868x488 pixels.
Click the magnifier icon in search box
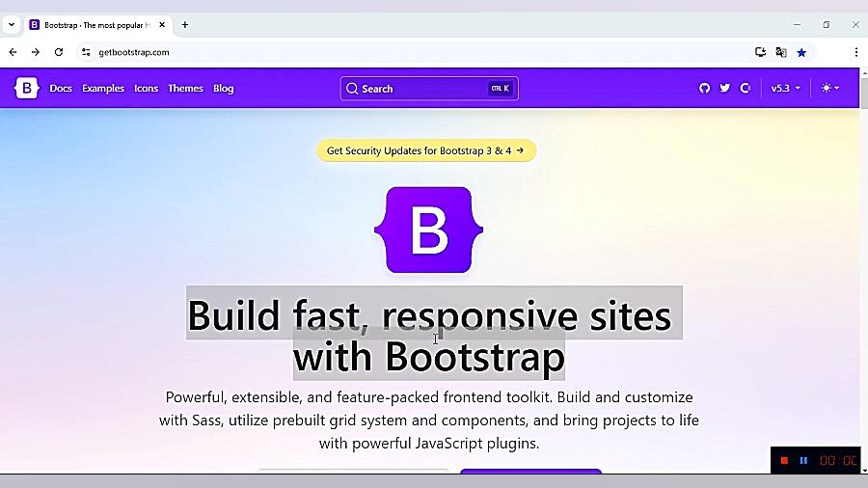[x=352, y=89]
